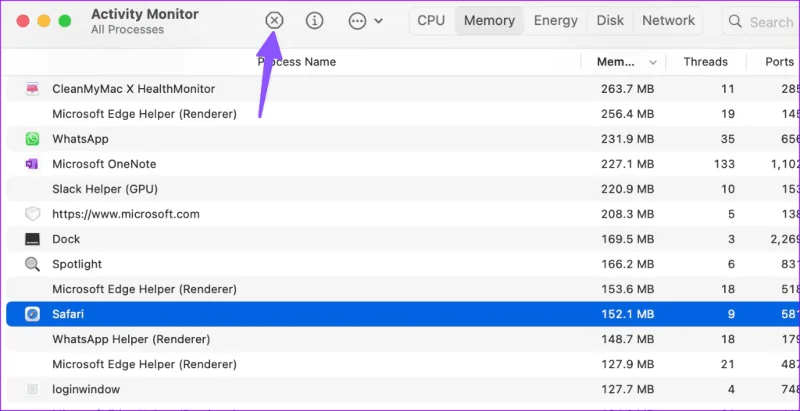Click the 220.9 MB memory value
Viewport: 800px width, 411px height.
coord(628,189)
